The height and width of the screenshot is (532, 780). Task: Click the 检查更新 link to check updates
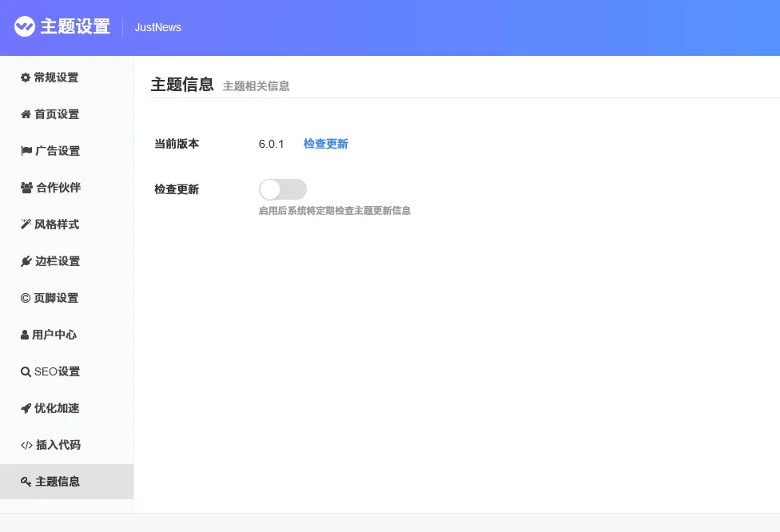[325, 144]
